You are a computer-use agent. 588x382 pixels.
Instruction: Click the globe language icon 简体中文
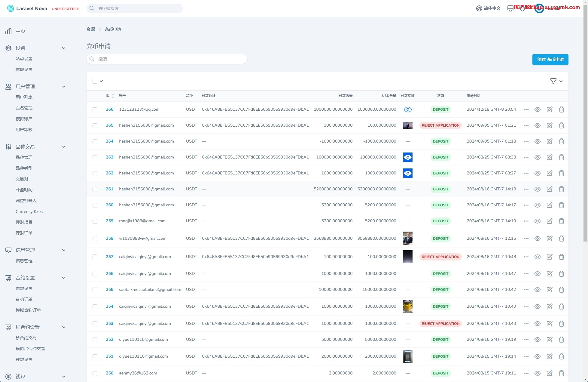coord(488,8)
